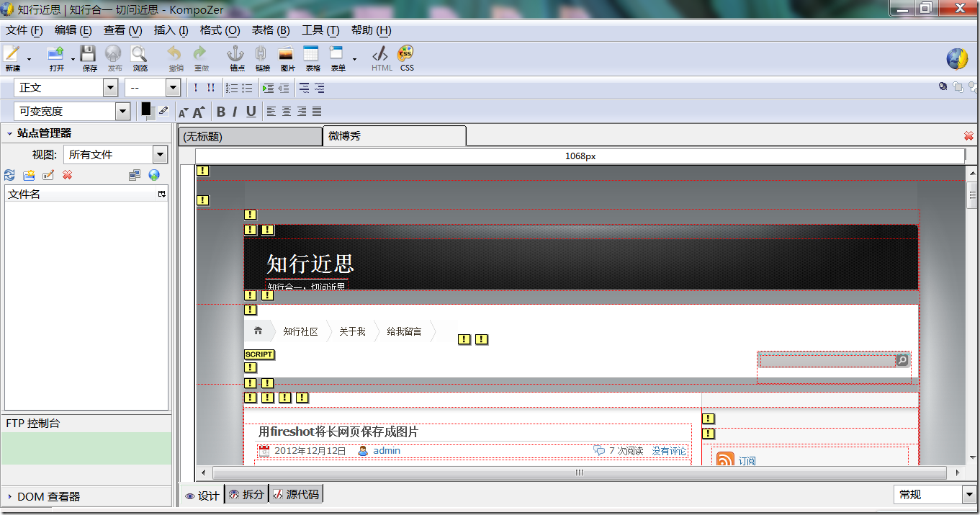Click the 锚点 anchor icon

pos(237,58)
